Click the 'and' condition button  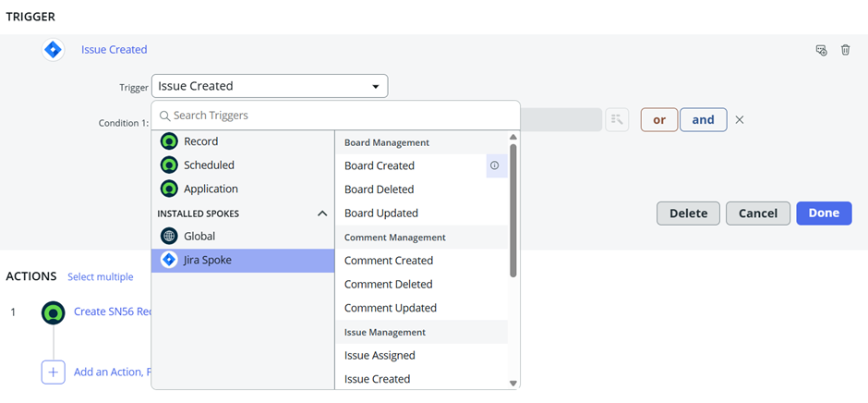click(x=703, y=120)
